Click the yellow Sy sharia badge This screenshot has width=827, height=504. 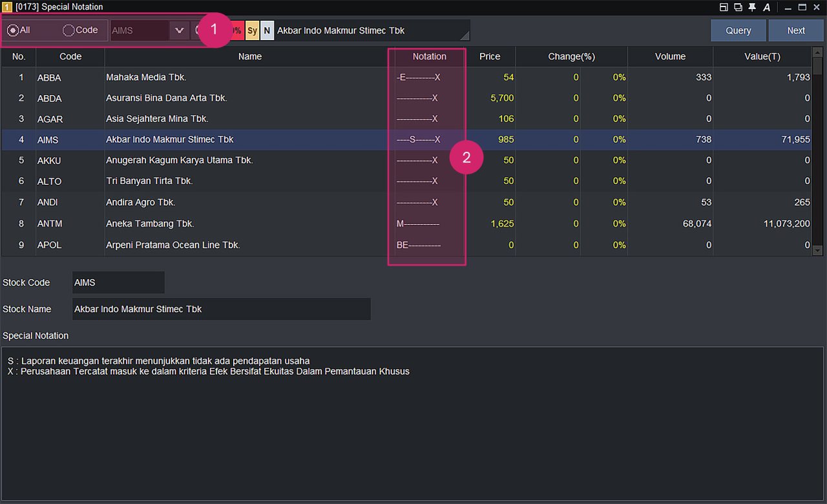[x=252, y=30]
